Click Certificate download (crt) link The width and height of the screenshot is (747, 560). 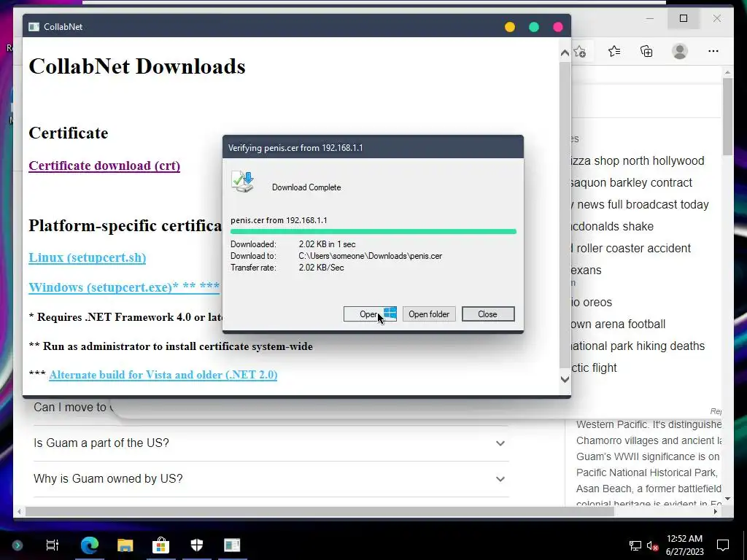coord(104,166)
